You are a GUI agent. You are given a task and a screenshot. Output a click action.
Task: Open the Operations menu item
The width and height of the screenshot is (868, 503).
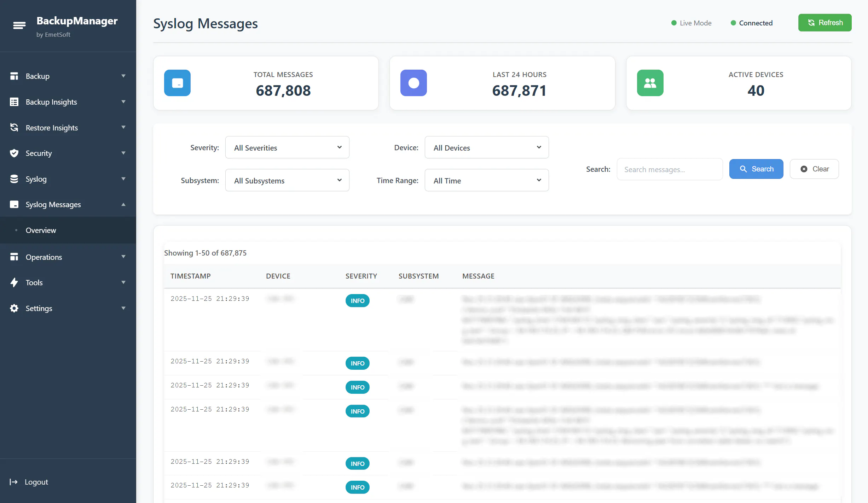(68, 257)
